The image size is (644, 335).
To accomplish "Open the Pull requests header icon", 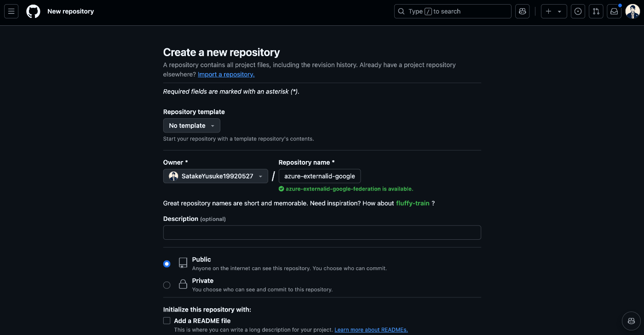I will [596, 12].
